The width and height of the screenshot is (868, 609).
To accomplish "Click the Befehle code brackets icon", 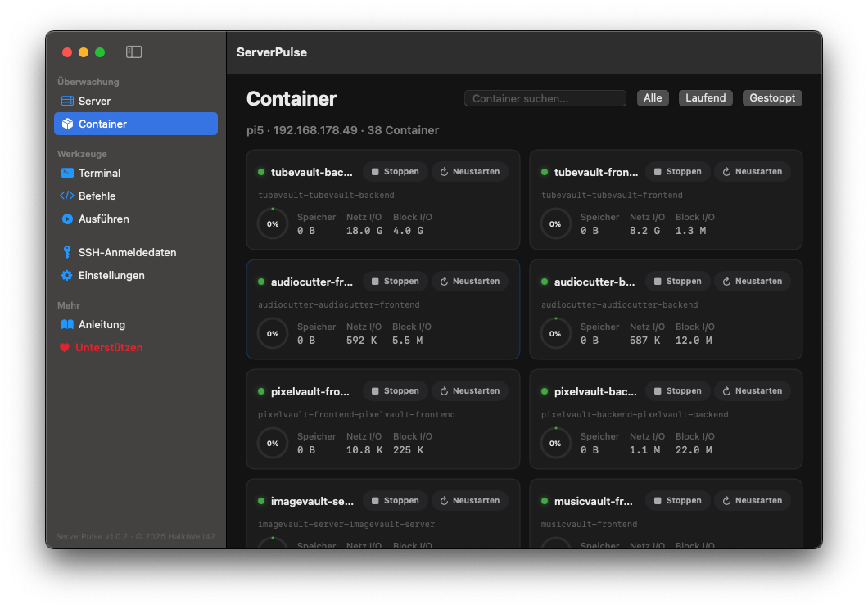I will 67,196.
